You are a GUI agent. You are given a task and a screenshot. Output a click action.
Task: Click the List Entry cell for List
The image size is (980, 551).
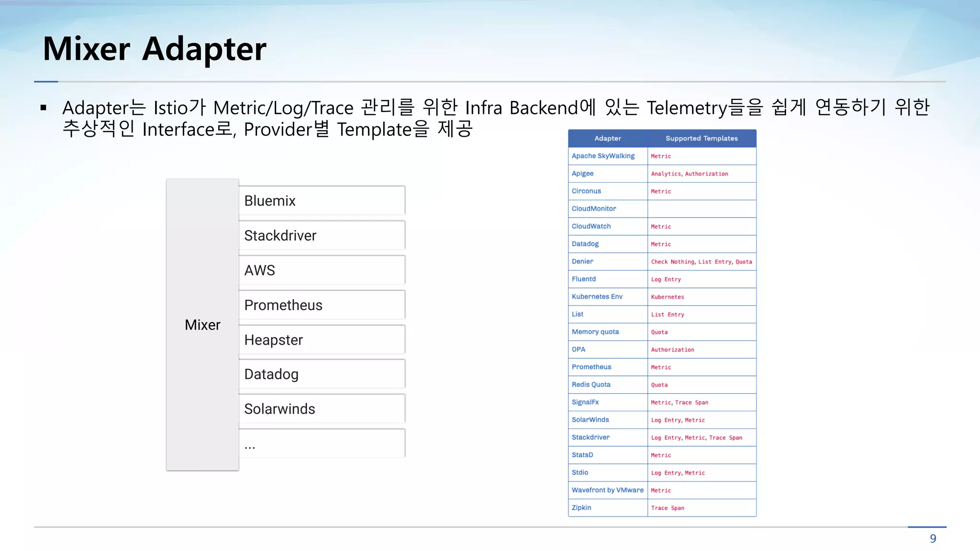coord(702,314)
